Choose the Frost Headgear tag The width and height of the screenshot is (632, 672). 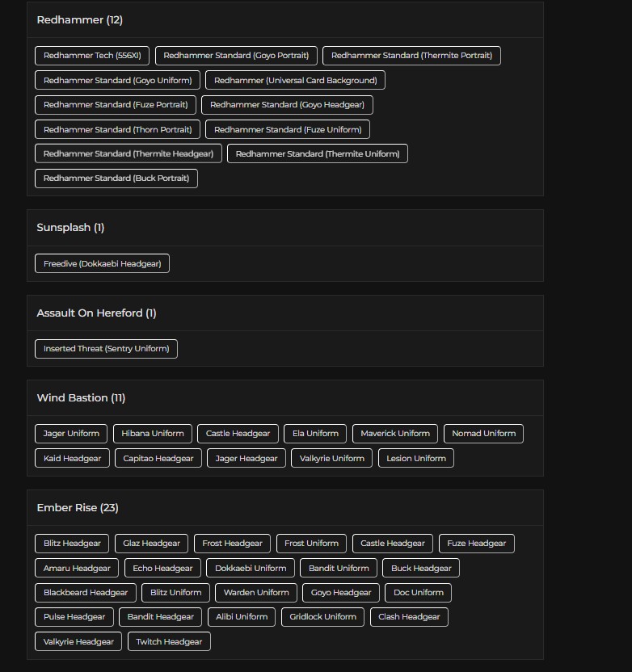pos(232,544)
